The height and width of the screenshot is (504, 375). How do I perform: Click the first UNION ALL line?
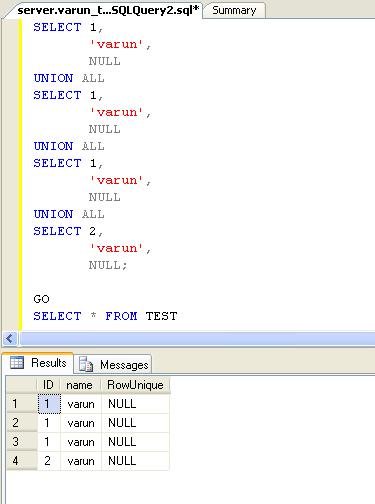tap(69, 78)
